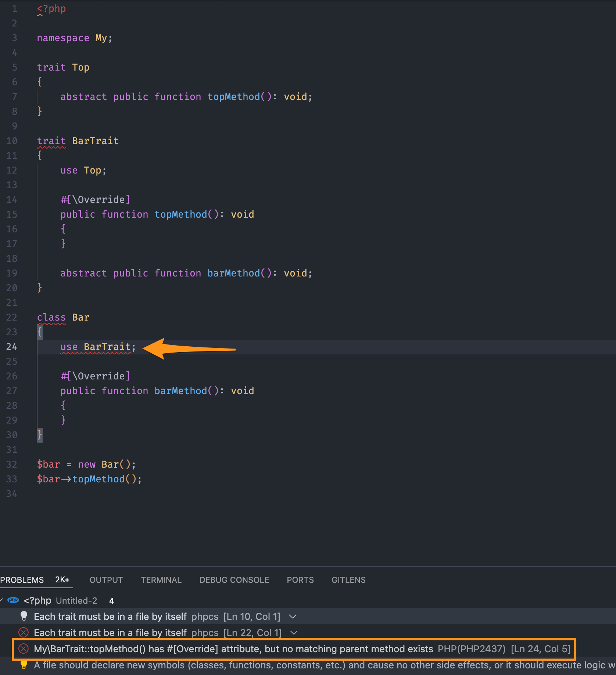Viewport: 616px width, 675px height.
Task: Click error icon beside BarTrait::topMethod() problem
Action: click(24, 649)
